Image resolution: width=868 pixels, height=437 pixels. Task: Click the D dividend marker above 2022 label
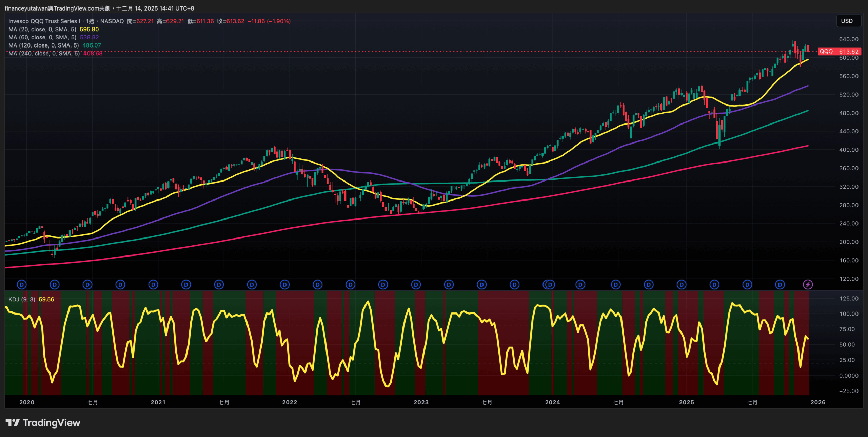pyautogui.click(x=284, y=285)
